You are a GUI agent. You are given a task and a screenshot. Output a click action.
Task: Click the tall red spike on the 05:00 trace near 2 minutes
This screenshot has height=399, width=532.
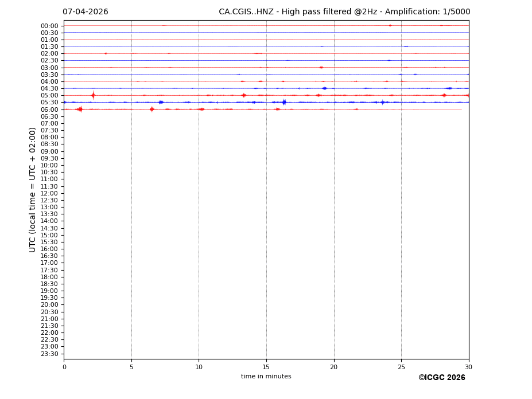tap(93, 95)
